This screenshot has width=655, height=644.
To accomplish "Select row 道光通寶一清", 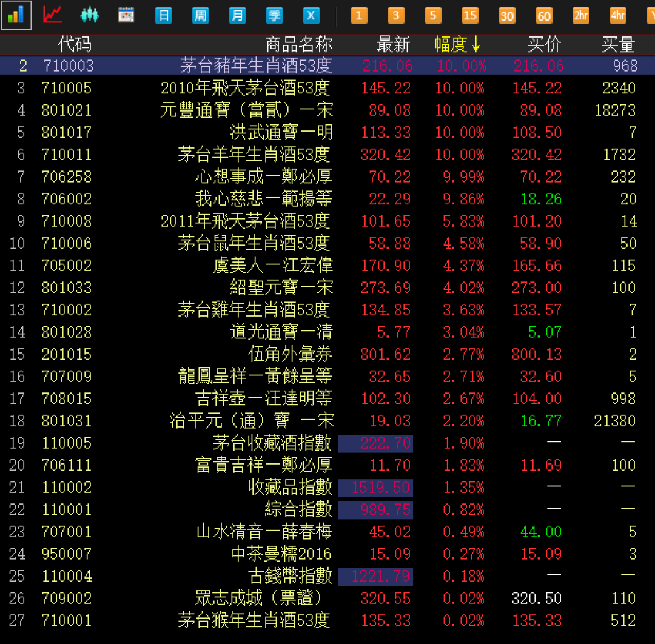I will click(327, 332).
